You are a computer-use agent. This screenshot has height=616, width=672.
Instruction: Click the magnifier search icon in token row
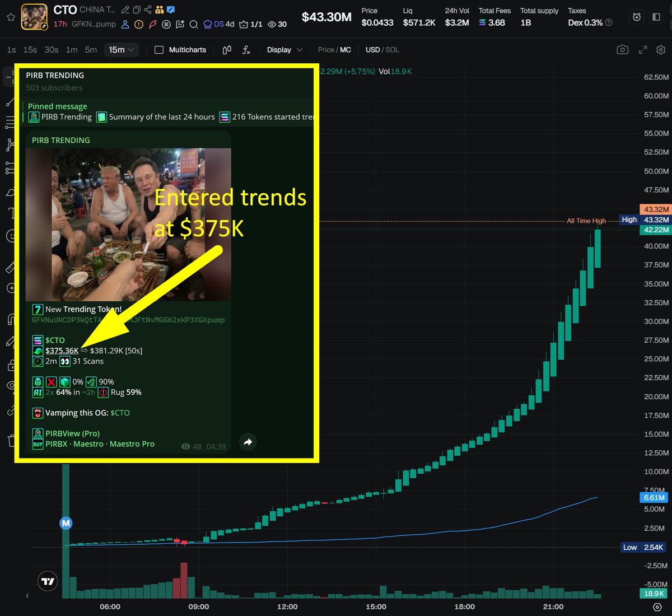point(194,25)
